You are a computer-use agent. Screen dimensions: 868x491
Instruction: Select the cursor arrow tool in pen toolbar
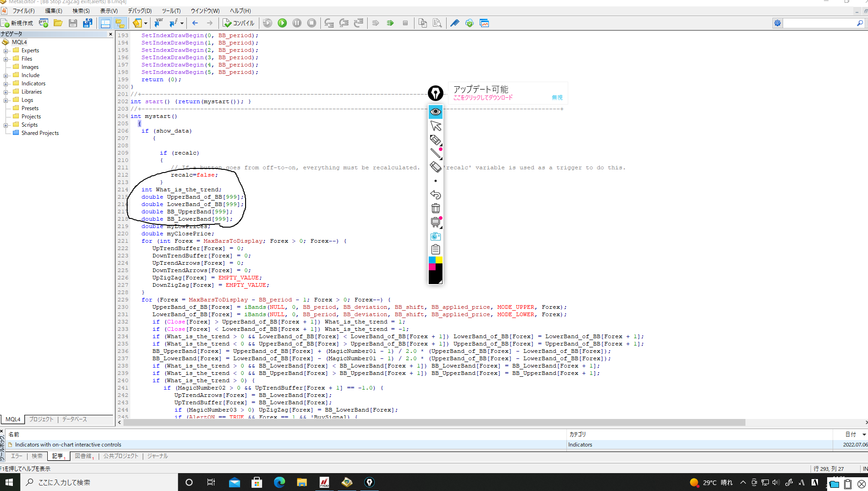[436, 126]
